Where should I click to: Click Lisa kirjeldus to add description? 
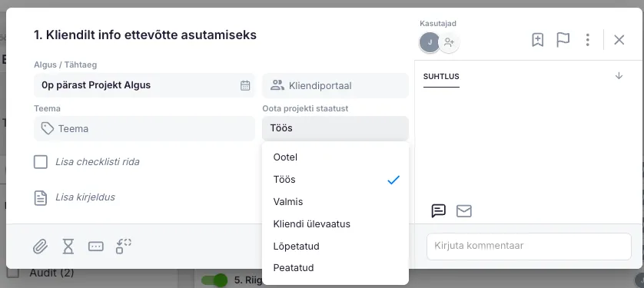[x=85, y=197]
